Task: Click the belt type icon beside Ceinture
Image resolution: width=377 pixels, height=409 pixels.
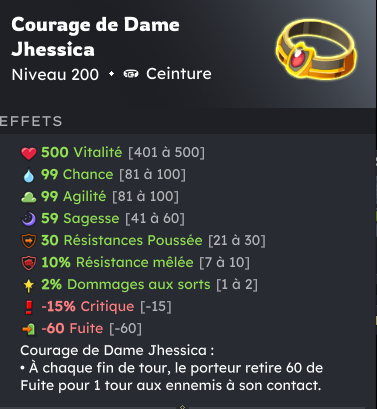Action: [x=131, y=74]
